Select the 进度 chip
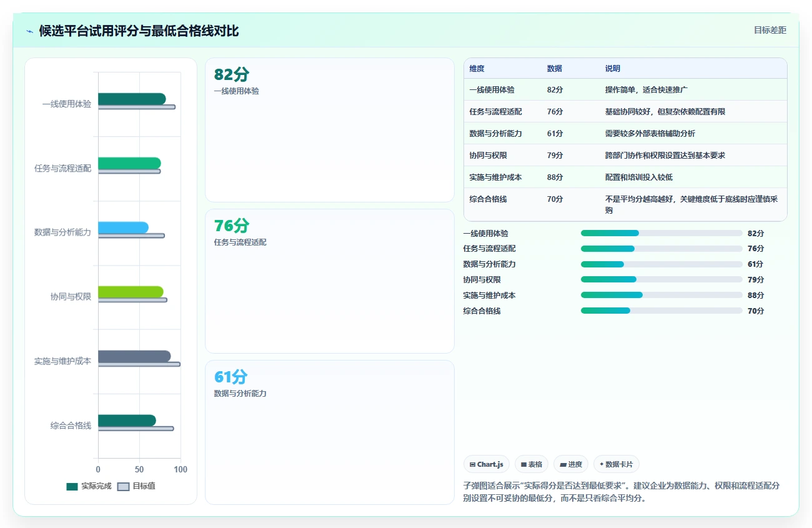Screen dimensions: 812x528 (571, 464)
